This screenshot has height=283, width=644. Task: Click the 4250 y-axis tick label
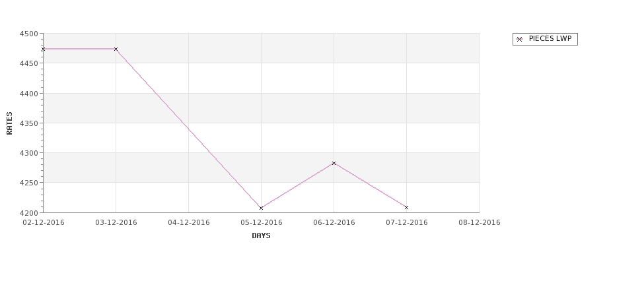pos(29,183)
